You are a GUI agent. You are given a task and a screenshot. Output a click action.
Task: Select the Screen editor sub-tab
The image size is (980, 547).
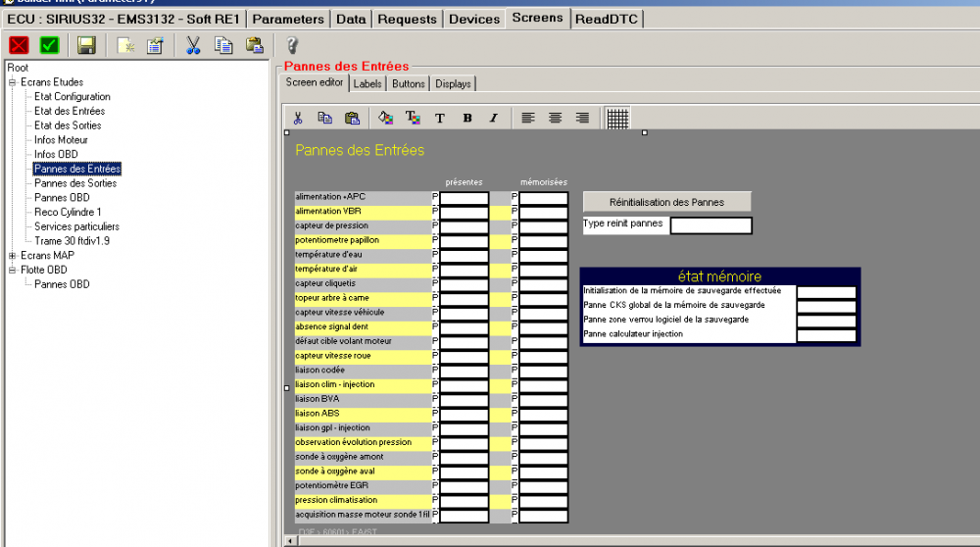click(x=315, y=82)
